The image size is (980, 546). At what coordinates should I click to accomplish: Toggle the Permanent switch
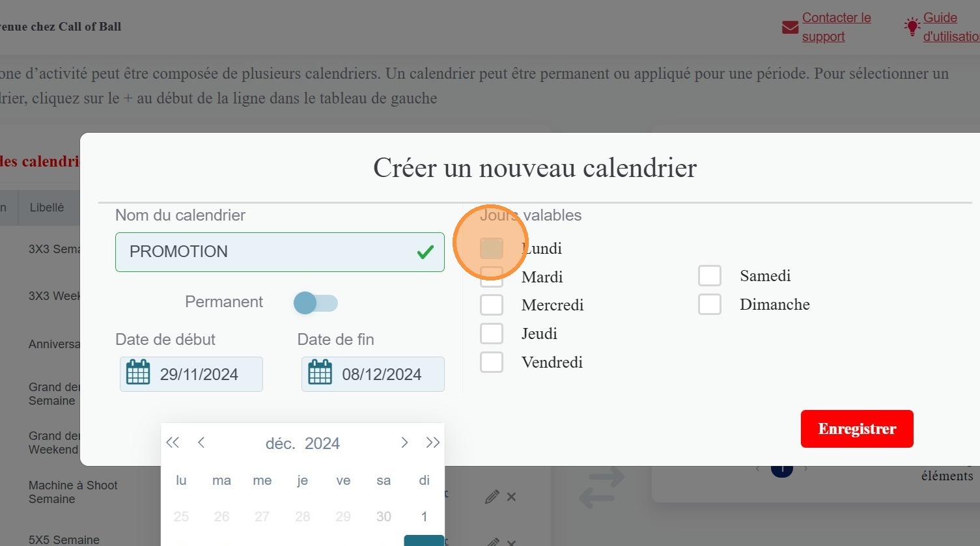[315, 303]
